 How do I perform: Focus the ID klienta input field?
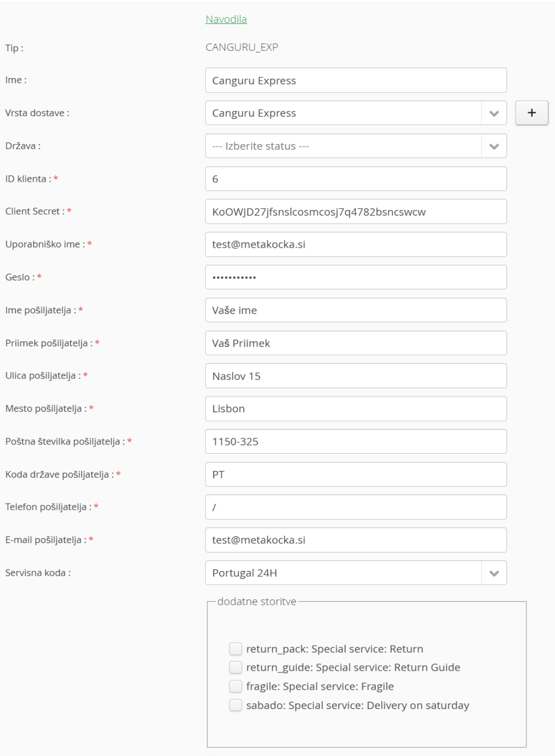(356, 179)
